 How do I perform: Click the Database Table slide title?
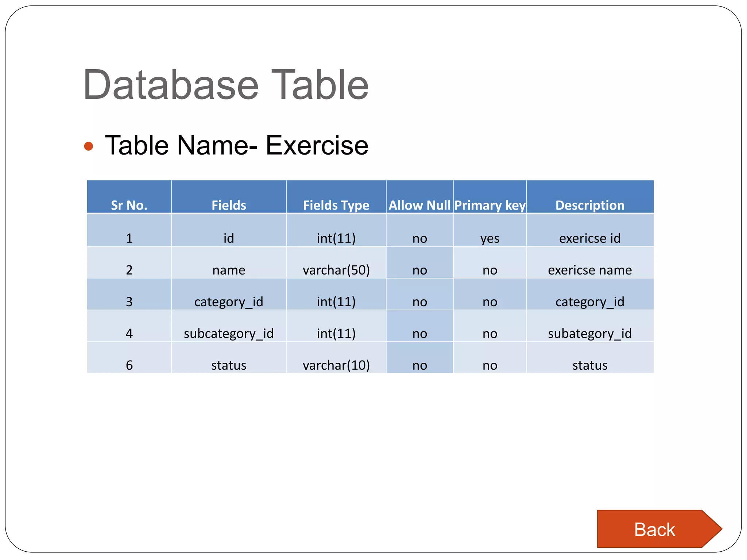click(x=226, y=85)
